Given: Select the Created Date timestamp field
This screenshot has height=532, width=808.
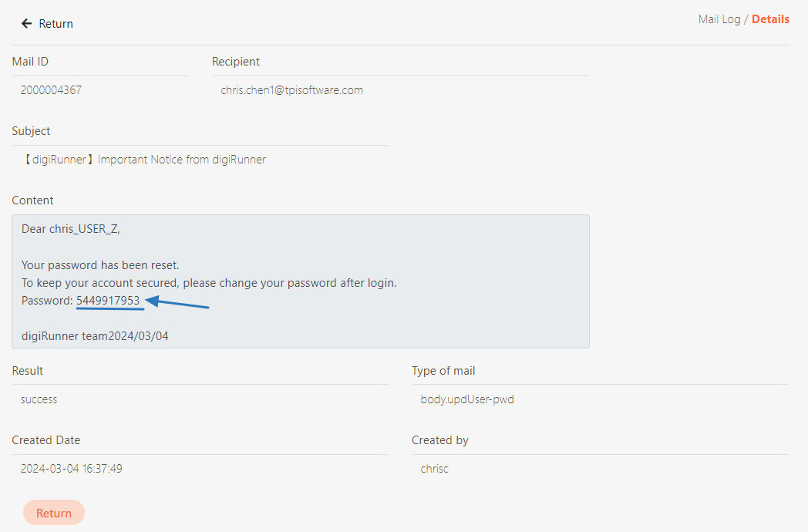Looking at the screenshot, I should click(71, 469).
